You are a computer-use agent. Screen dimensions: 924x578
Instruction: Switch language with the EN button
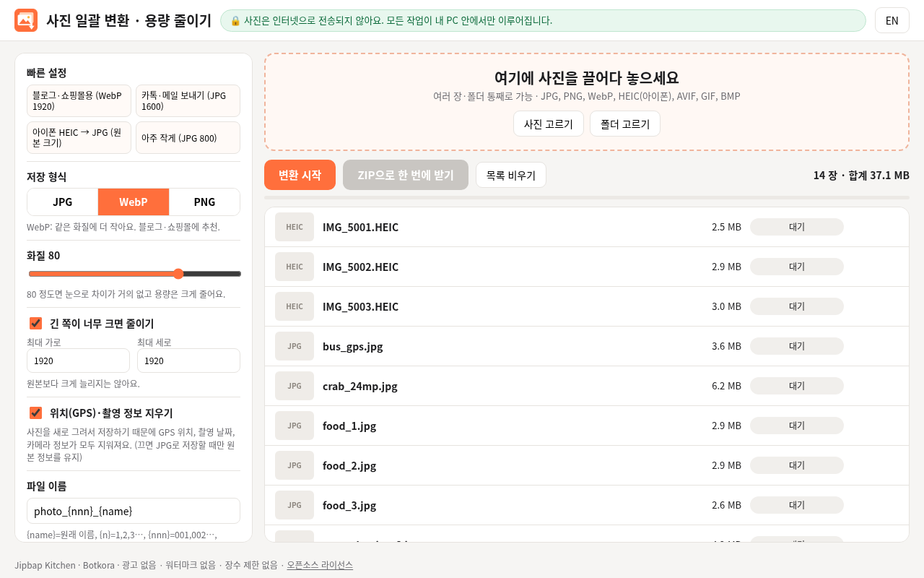892,20
